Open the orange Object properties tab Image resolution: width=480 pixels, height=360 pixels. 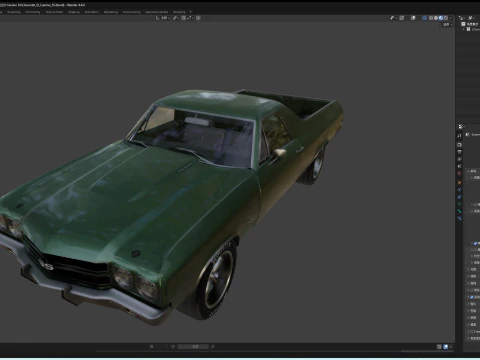click(x=460, y=183)
